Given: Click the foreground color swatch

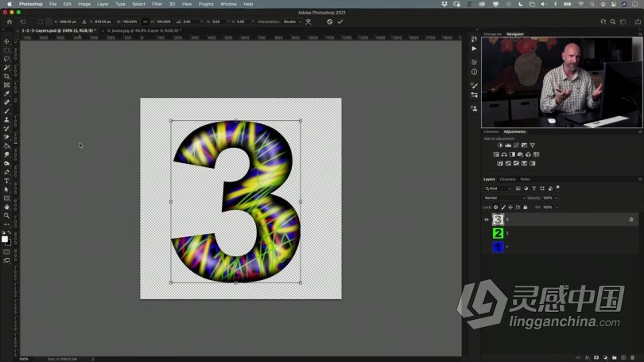Looking at the screenshot, I should pyautogui.click(x=5, y=238).
